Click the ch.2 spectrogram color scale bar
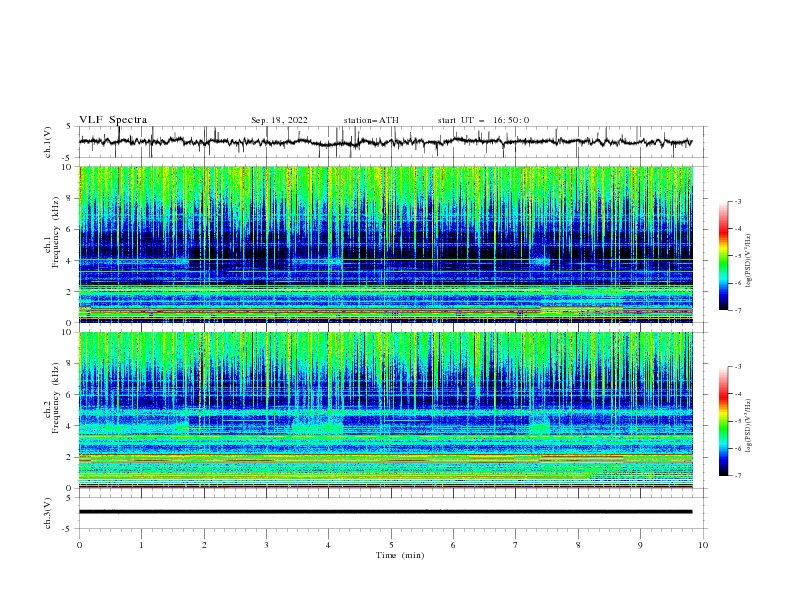 tap(724, 421)
